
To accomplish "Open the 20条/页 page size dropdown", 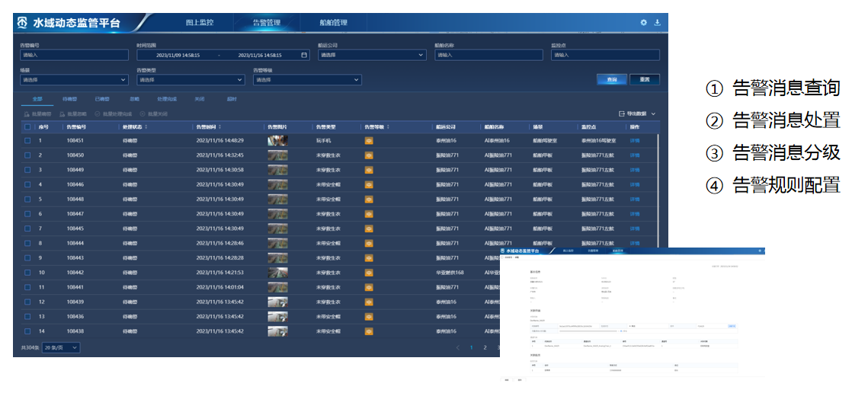I will [61, 347].
